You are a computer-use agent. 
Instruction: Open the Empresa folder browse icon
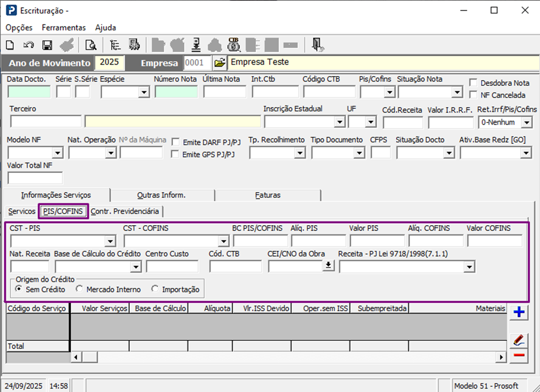[219, 62]
